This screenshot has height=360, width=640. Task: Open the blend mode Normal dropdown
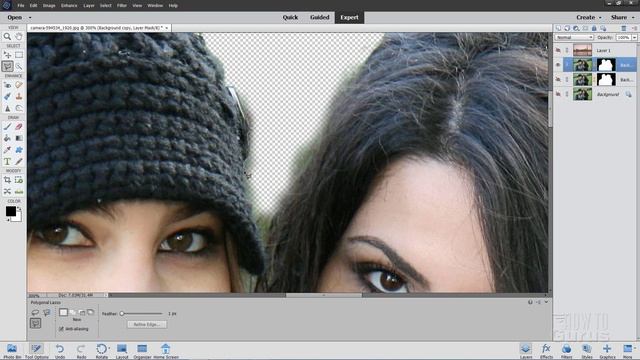(574, 37)
